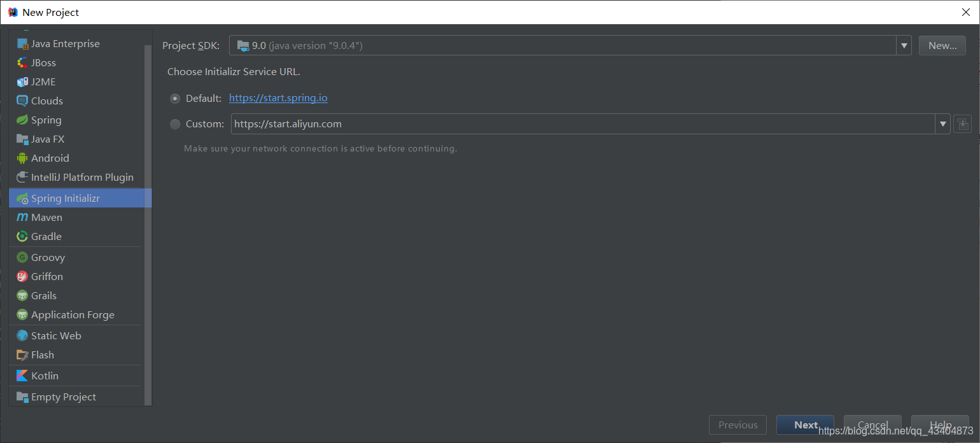Image resolution: width=980 pixels, height=443 pixels.
Task: Open the Project SDK 9.0 combo box
Action: click(x=570, y=46)
